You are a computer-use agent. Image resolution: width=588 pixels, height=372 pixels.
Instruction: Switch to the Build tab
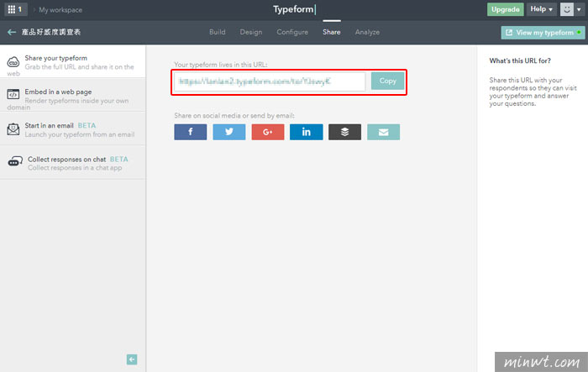pyautogui.click(x=217, y=32)
